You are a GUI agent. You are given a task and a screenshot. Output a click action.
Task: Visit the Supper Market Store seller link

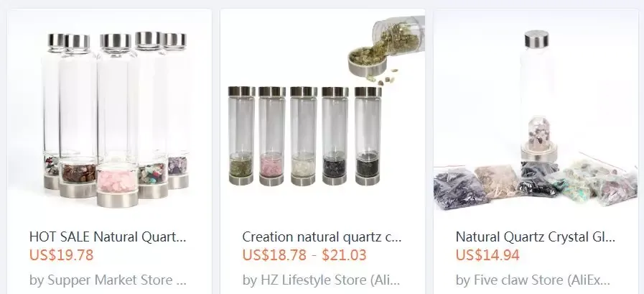click(108, 280)
